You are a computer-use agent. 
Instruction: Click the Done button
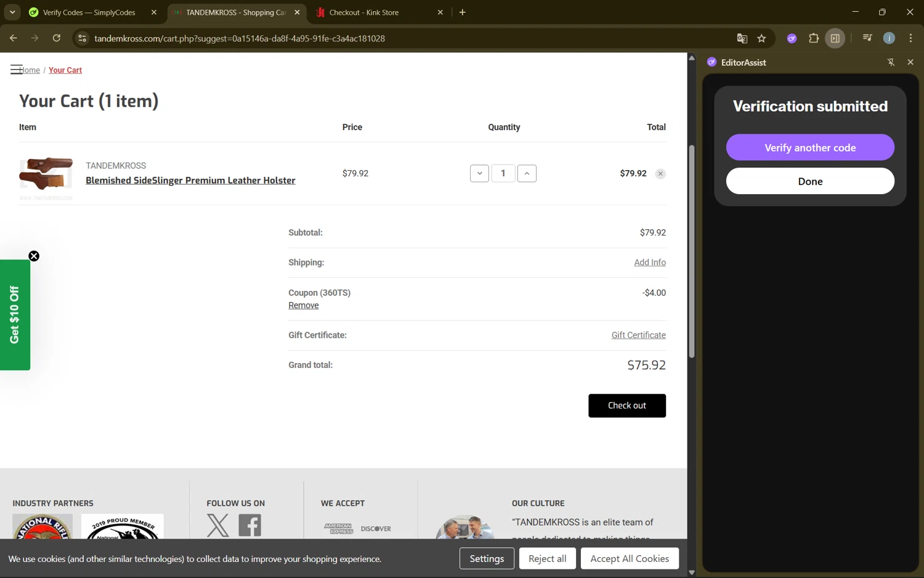pos(810,181)
